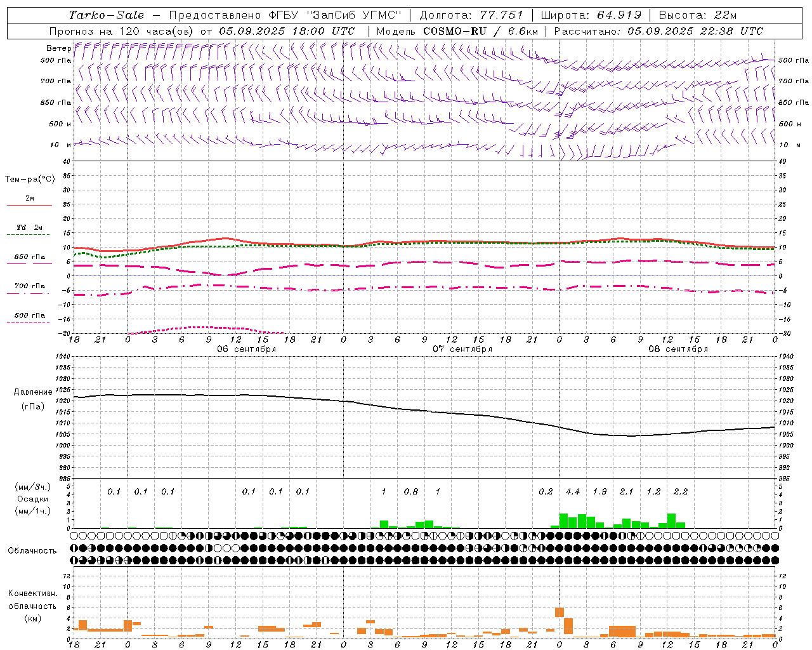This screenshot has width=812, height=650.
Task: Click 'Предоставлено ФГБУ ЗапСиб УГМС' text
Action: (x=285, y=15)
